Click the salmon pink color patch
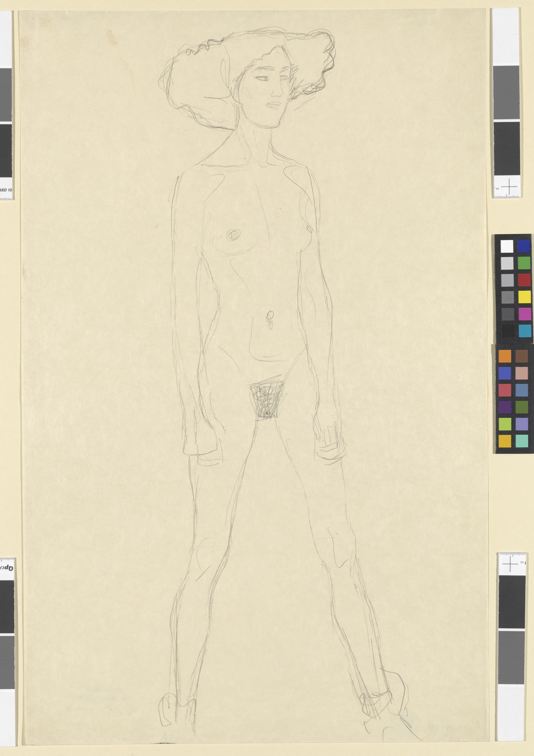 tap(522, 373)
